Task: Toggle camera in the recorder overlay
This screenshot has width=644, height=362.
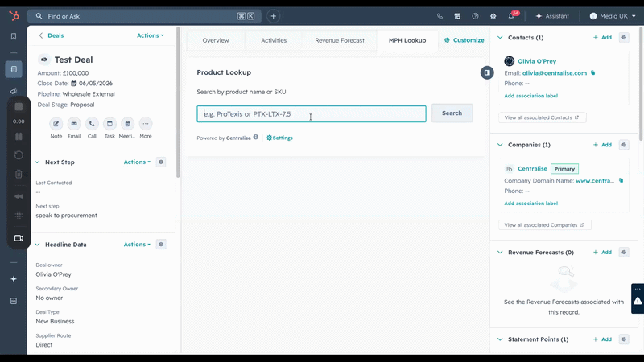Action: coord(19,238)
